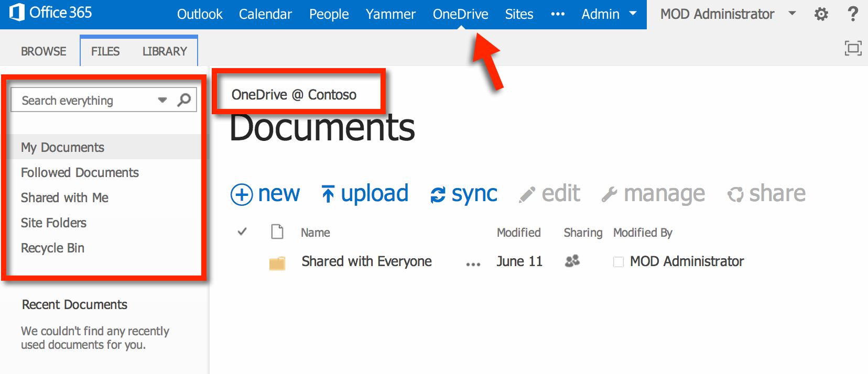Click the Office 365 logo
Viewport: 868px width, 374px height.
click(x=51, y=13)
